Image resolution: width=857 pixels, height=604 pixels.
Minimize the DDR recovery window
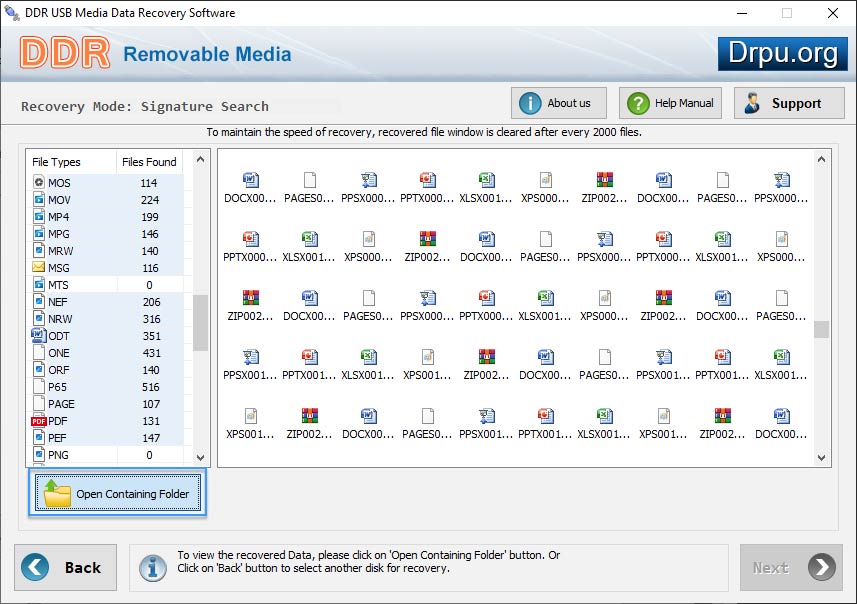point(742,13)
